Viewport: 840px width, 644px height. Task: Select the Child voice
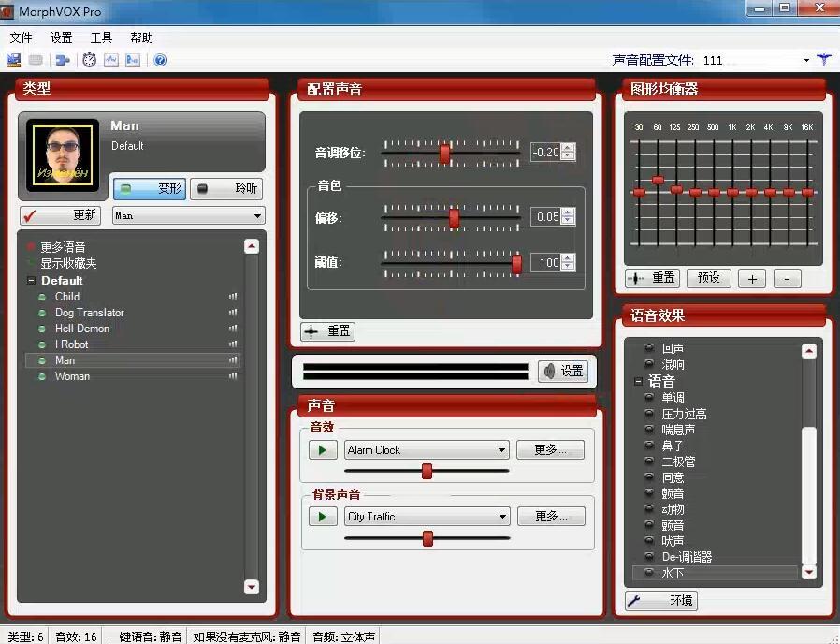pyautogui.click(x=67, y=297)
